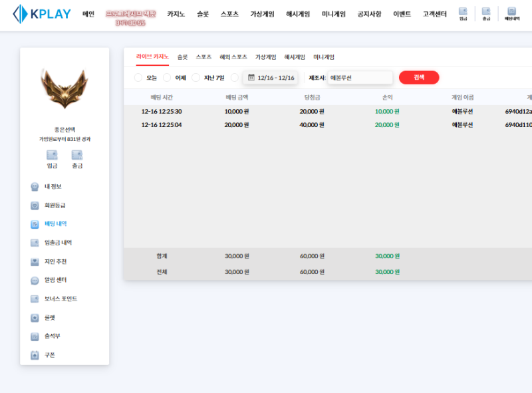Switch to the 미니게임 history tab
Viewport: 532px width, 393px height.
click(324, 57)
